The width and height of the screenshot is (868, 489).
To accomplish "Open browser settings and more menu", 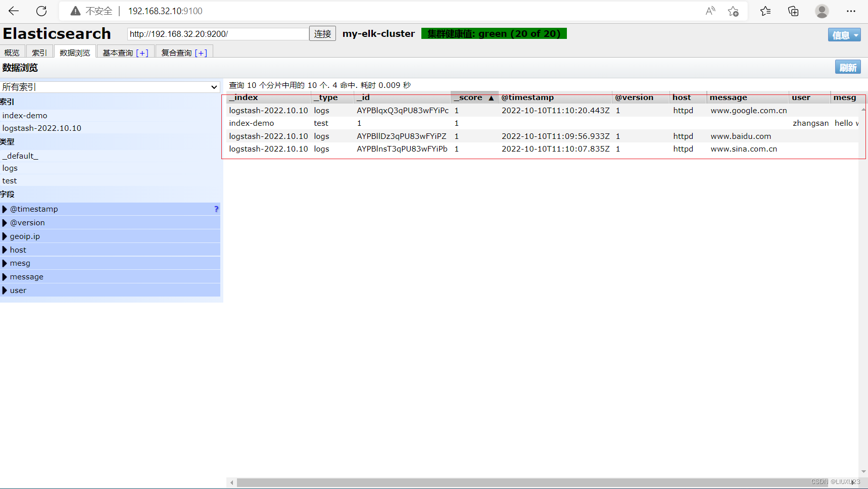I will [851, 11].
